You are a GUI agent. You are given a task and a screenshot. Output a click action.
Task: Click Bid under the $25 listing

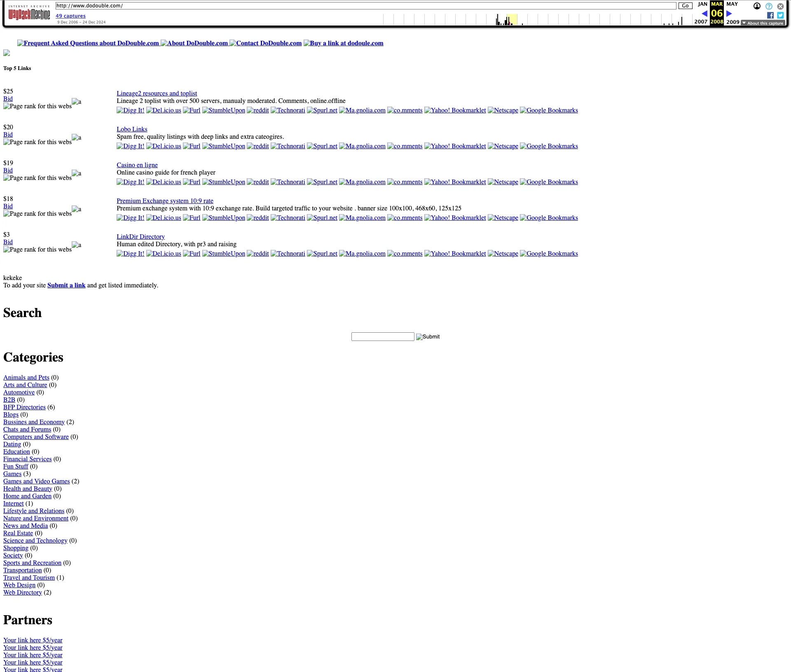8,99
